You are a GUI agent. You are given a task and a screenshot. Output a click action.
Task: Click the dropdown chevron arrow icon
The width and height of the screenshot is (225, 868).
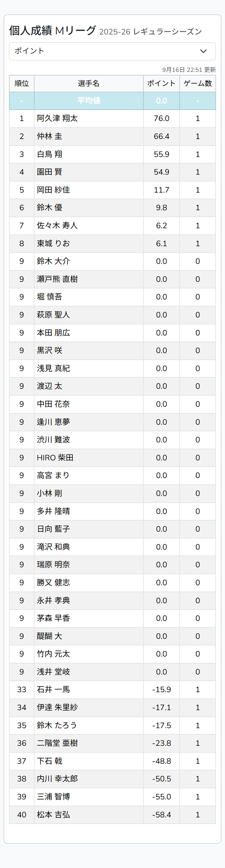point(203,51)
